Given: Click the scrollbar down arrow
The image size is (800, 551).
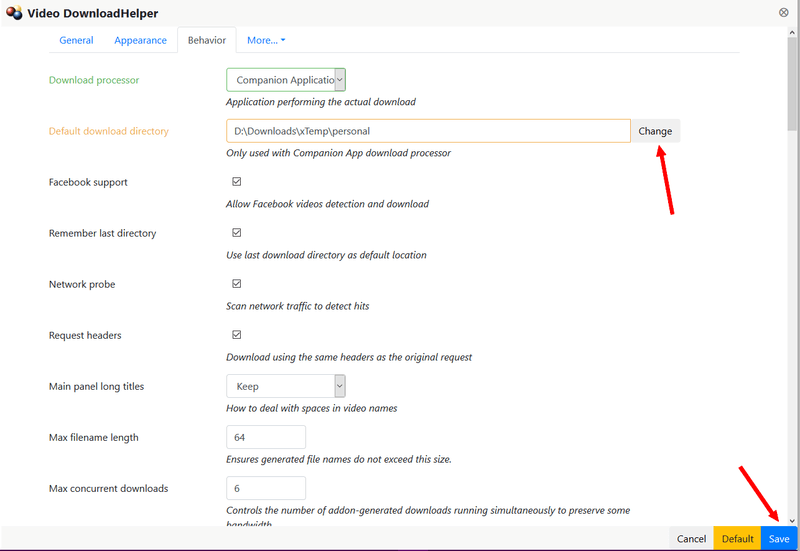Looking at the screenshot, I should 792,521.
